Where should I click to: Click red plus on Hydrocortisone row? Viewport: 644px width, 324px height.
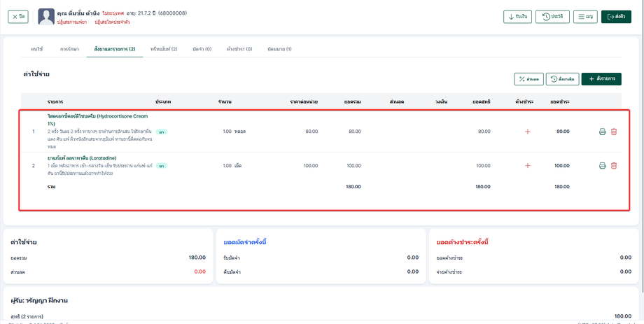[x=527, y=132]
